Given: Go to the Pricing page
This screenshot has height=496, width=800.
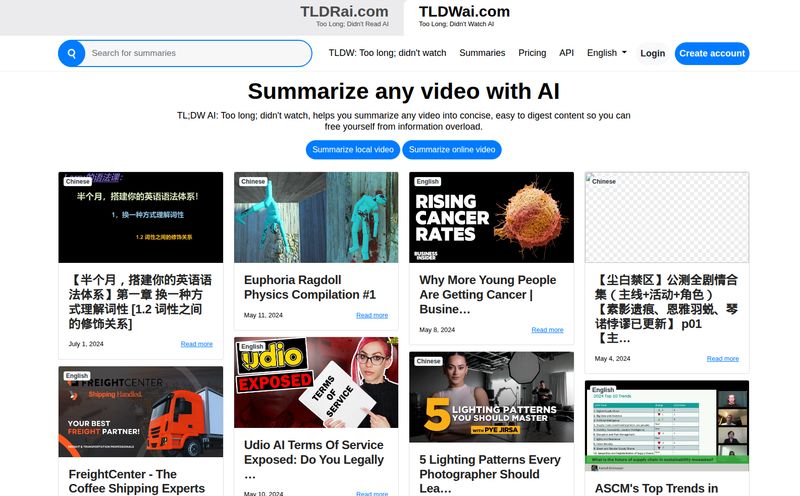Looking at the screenshot, I should pos(532,53).
